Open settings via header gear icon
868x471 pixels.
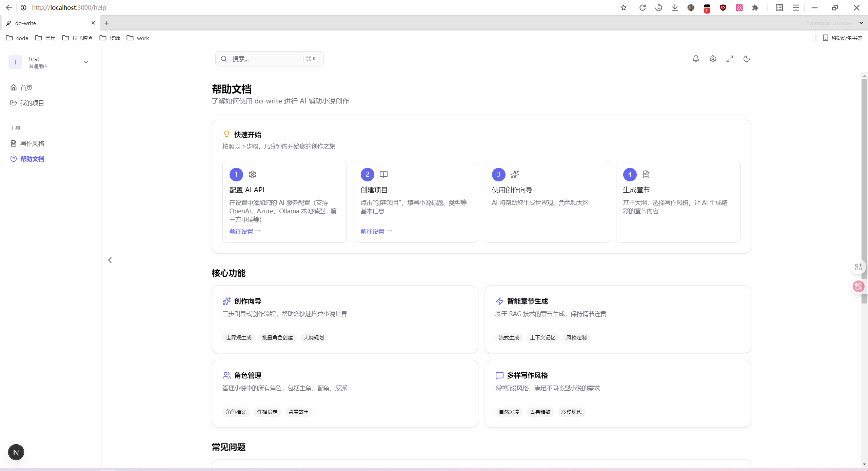pyautogui.click(x=712, y=59)
